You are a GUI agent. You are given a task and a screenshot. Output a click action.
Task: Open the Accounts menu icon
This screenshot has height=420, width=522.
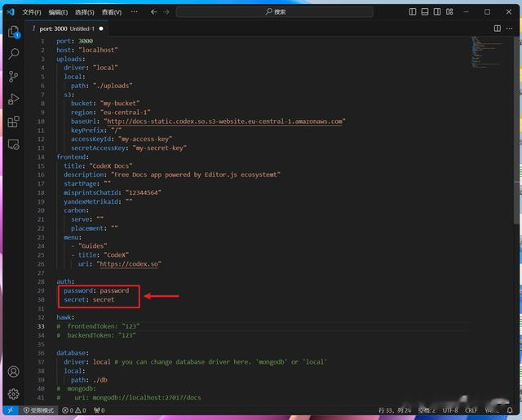pos(14,371)
